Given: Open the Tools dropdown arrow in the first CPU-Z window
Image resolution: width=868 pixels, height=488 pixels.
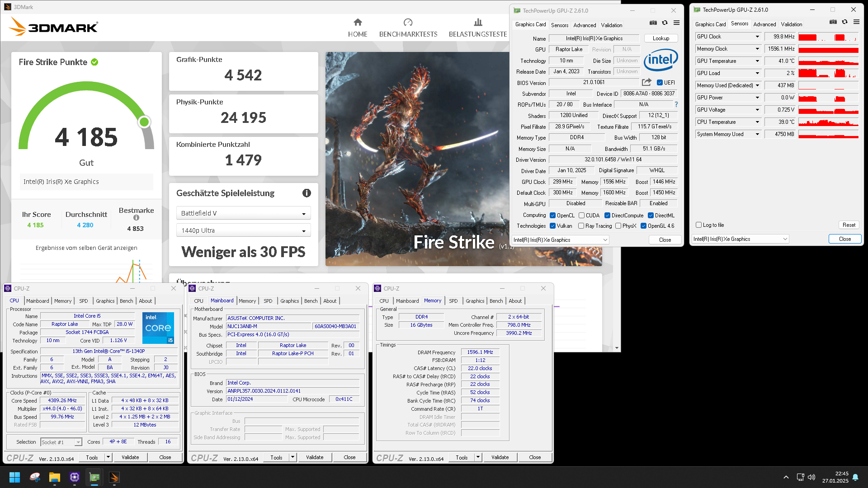Looking at the screenshot, I should [x=108, y=457].
